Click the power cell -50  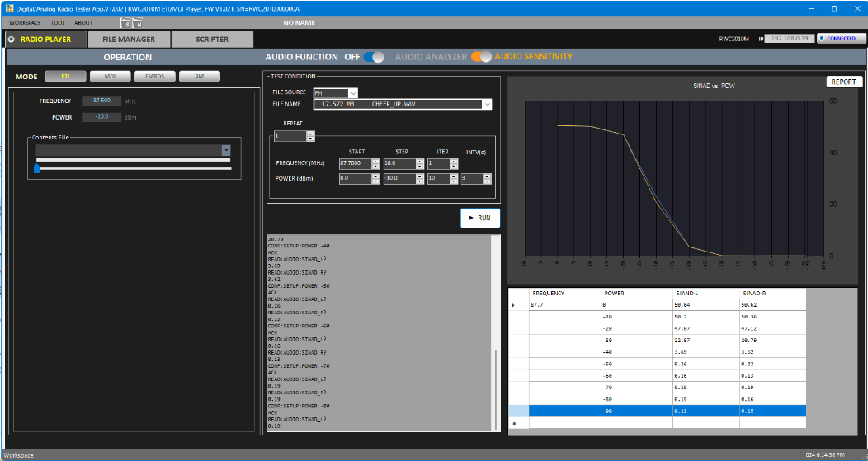point(637,364)
